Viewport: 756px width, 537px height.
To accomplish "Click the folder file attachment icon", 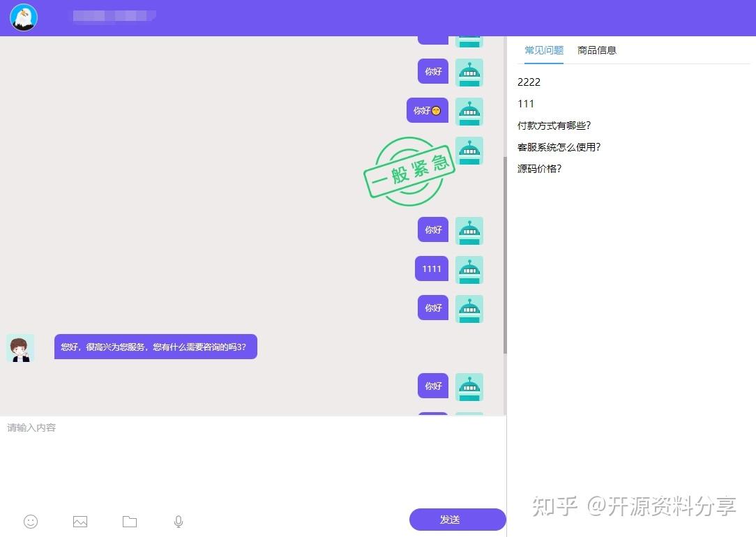I will pyautogui.click(x=130, y=522).
